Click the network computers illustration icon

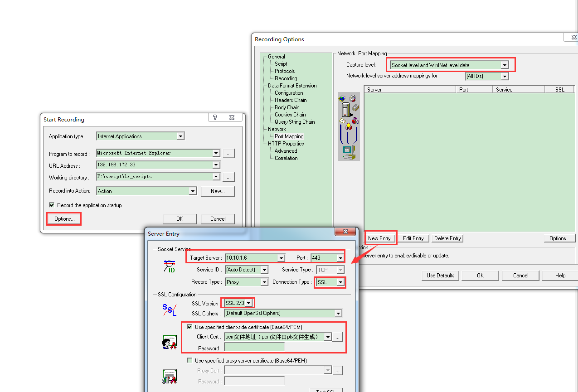pos(349,126)
